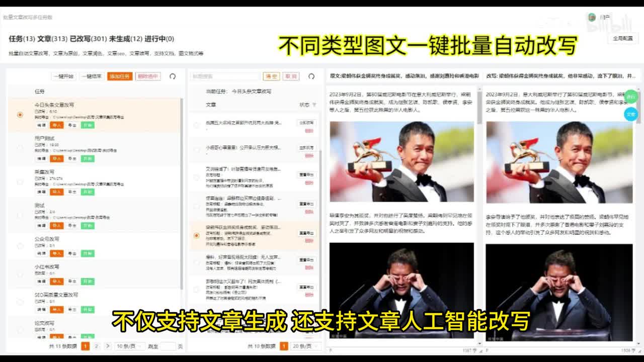Select the 采集改写 task entry
The height and width of the screenshot is (362, 644).
coord(44,172)
